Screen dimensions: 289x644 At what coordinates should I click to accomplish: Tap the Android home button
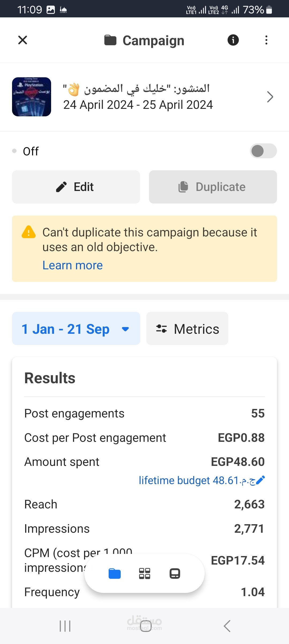pos(146,626)
